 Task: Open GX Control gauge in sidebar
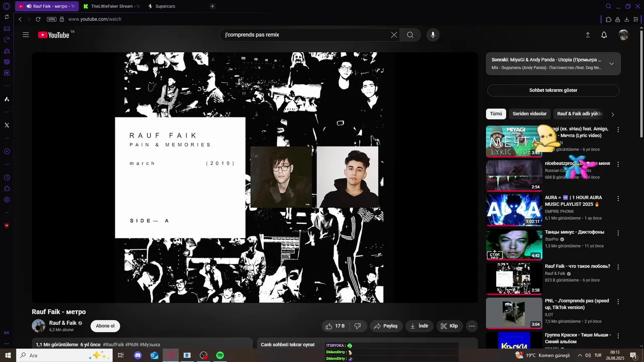click(7, 40)
